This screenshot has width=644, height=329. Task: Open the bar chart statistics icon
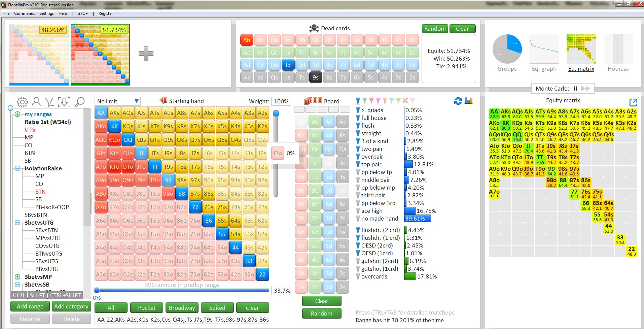tap(469, 101)
